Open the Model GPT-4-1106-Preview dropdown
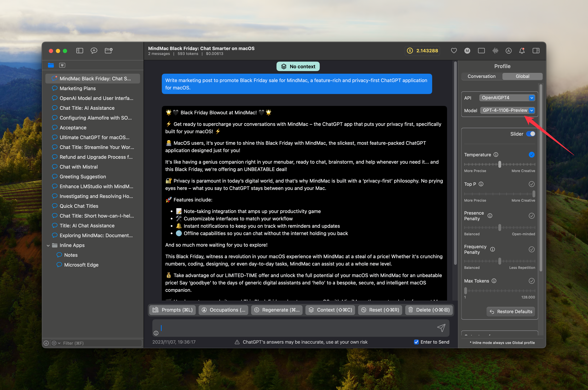588x390 pixels. (x=507, y=110)
